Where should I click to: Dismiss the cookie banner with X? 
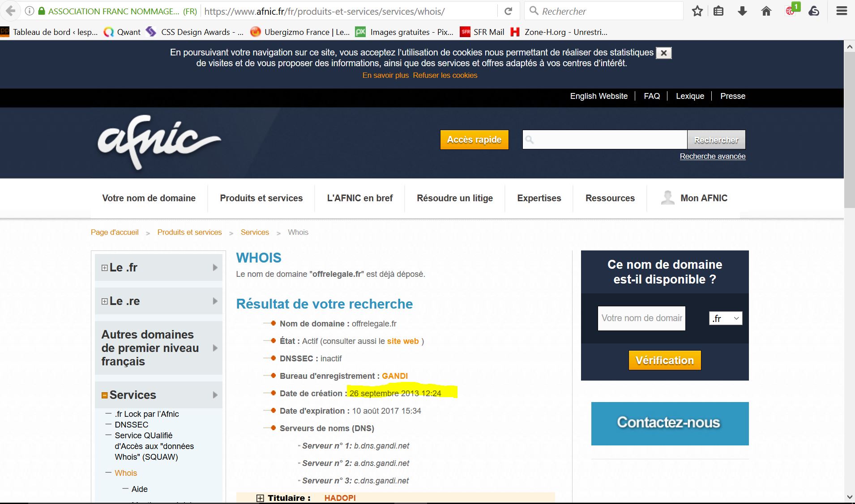(664, 53)
